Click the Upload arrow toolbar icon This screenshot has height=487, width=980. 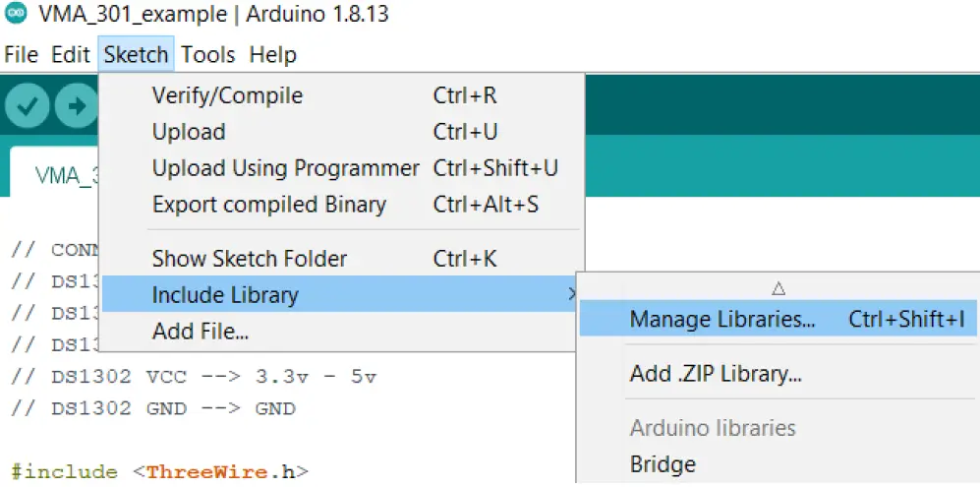tap(76, 105)
